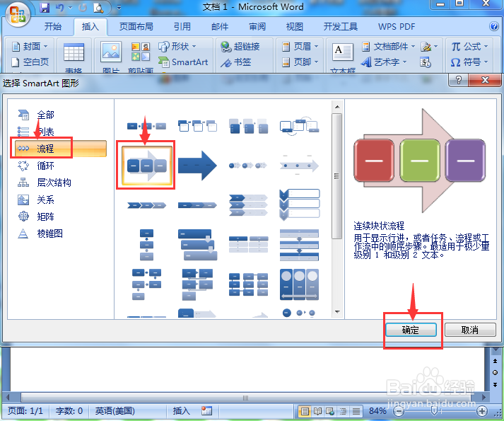
Task: Select the 插入 ribbon tab
Action: coord(90,26)
